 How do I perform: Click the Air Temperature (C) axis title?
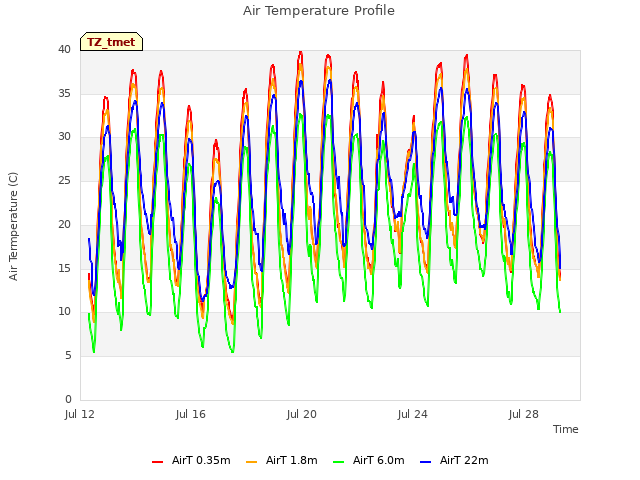point(13,226)
